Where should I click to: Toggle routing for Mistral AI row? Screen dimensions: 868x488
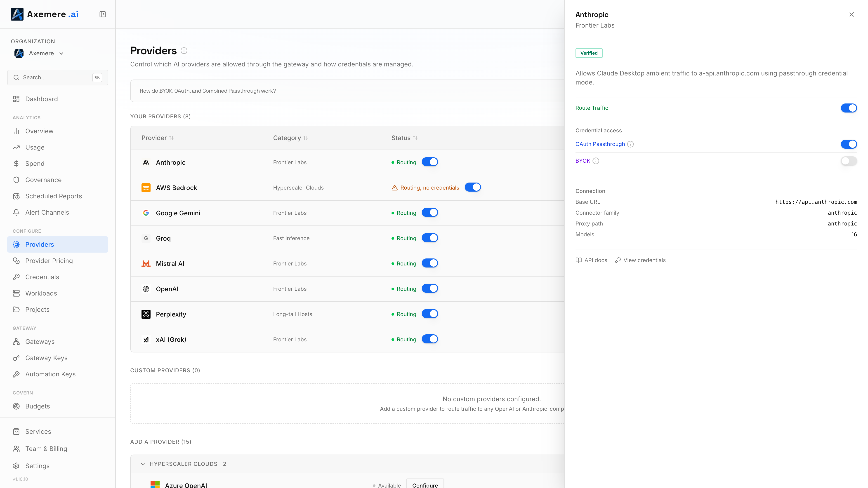pos(430,263)
